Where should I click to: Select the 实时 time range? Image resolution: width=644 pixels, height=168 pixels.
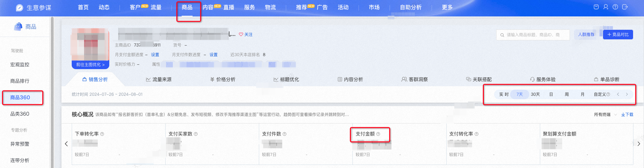click(504, 94)
